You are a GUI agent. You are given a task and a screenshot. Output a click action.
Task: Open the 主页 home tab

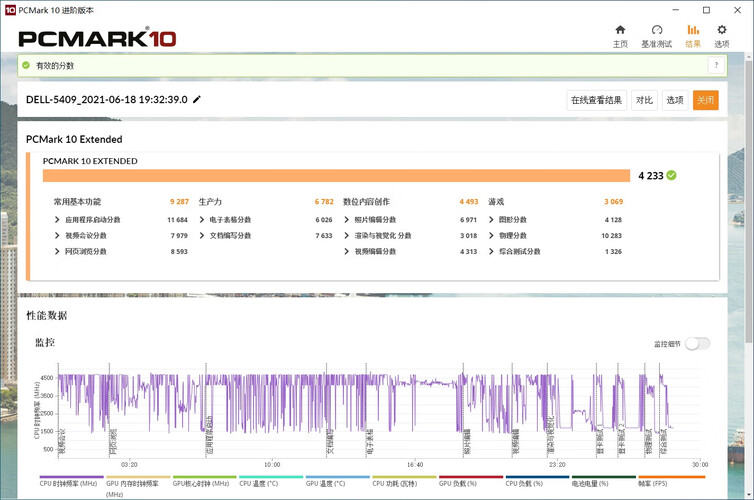[620, 36]
